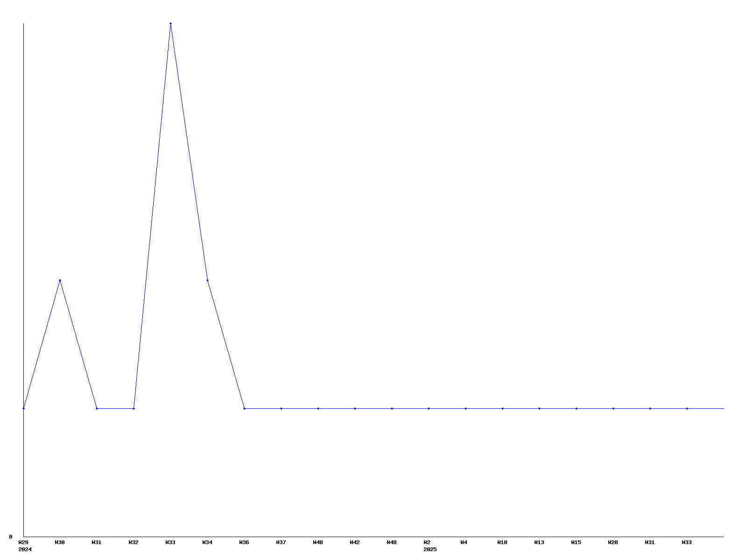Viewport: 747px width, 560px height.
Task: Click the data point above the W30 label
Action: pos(60,280)
